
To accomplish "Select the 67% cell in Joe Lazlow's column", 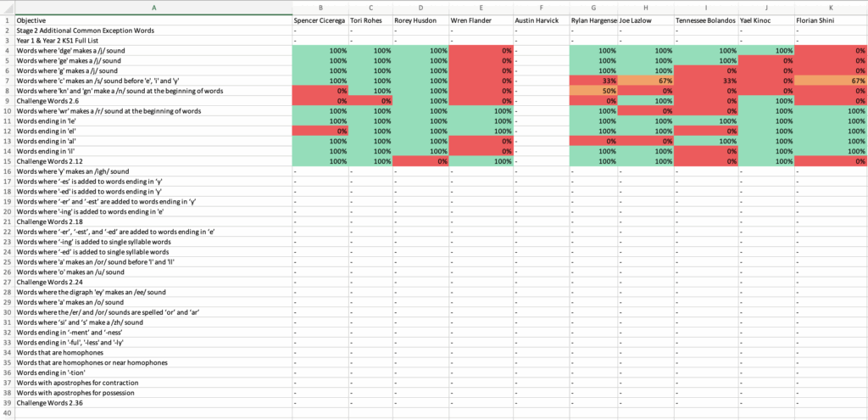I will tap(646, 80).
